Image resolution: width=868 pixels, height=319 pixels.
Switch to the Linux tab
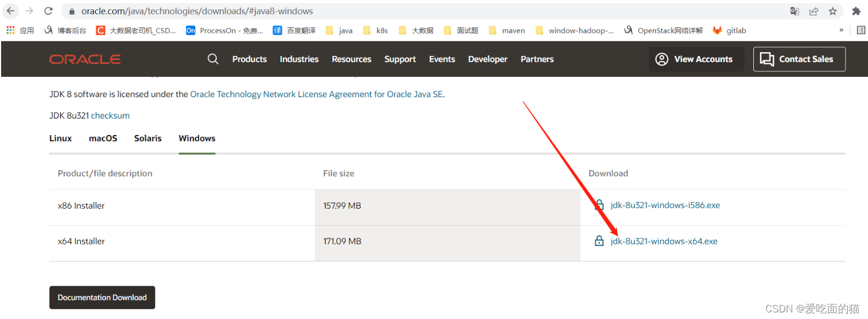pyautogui.click(x=60, y=138)
